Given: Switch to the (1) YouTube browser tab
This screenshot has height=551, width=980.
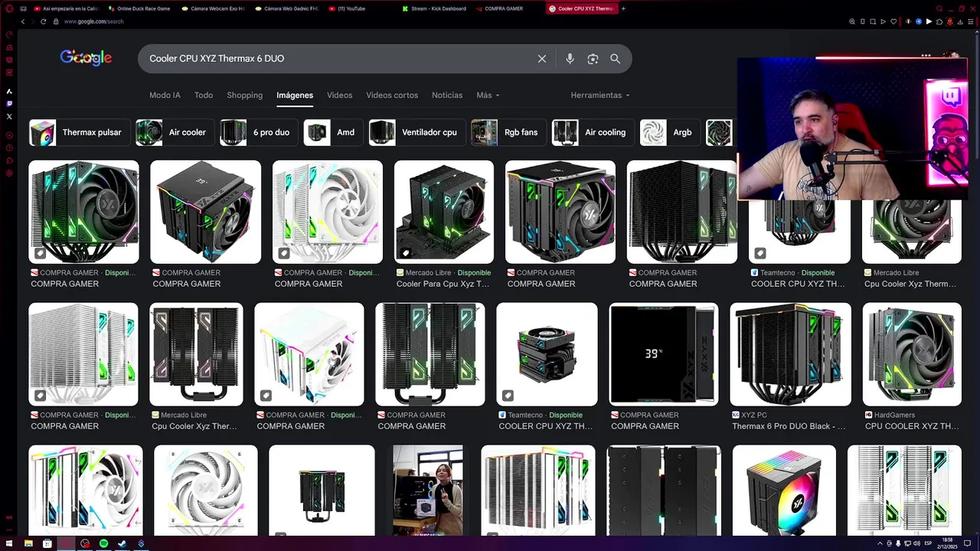Looking at the screenshot, I should [x=351, y=8].
